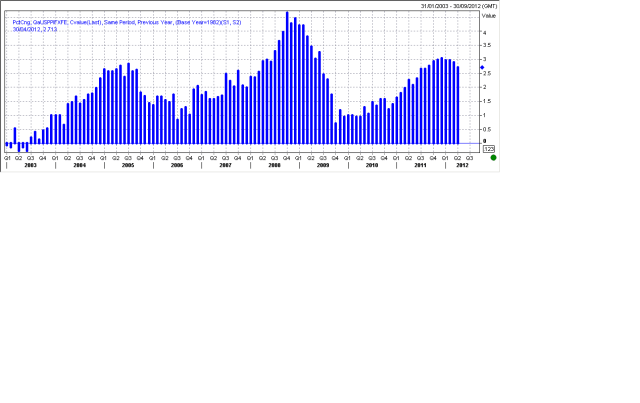The height and width of the screenshot is (403, 640).
Task: Click the date range label at top right
Action: [458, 5]
